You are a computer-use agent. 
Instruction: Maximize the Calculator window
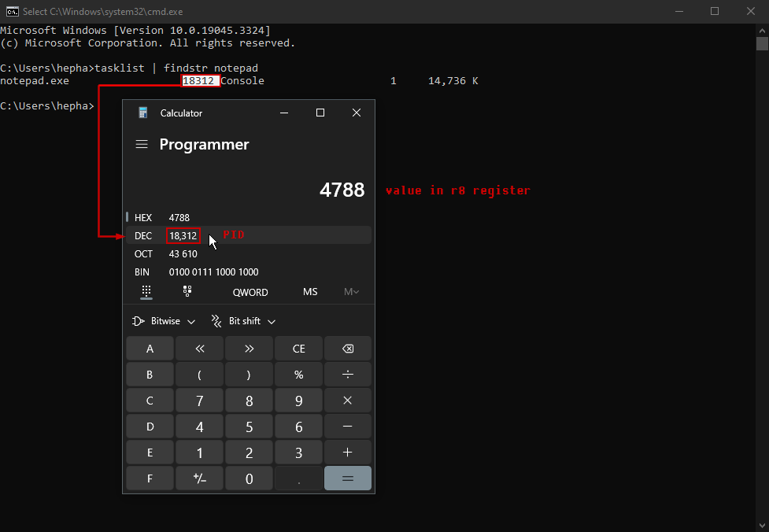click(x=320, y=113)
